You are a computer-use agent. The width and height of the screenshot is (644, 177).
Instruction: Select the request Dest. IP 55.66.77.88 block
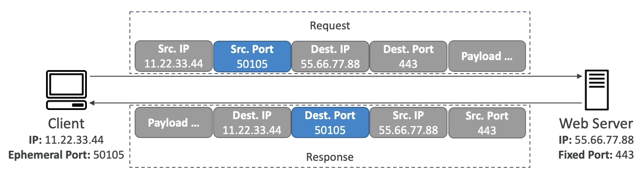point(330,57)
